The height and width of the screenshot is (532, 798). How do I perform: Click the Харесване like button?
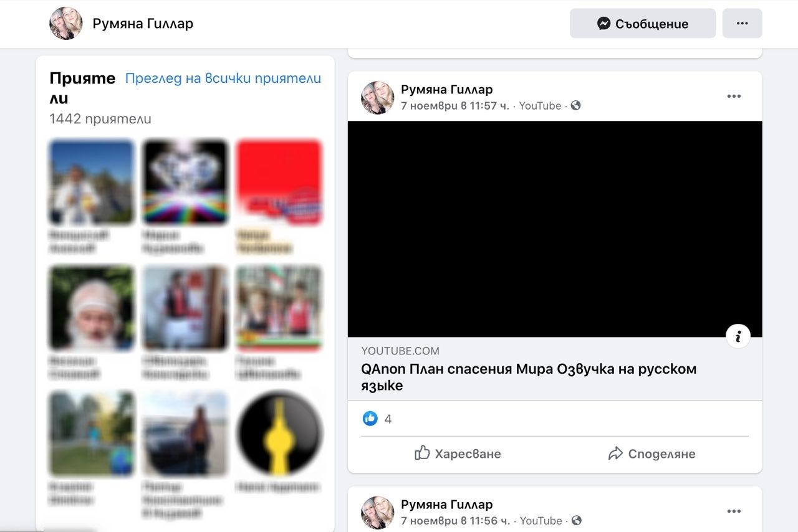[x=458, y=454]
